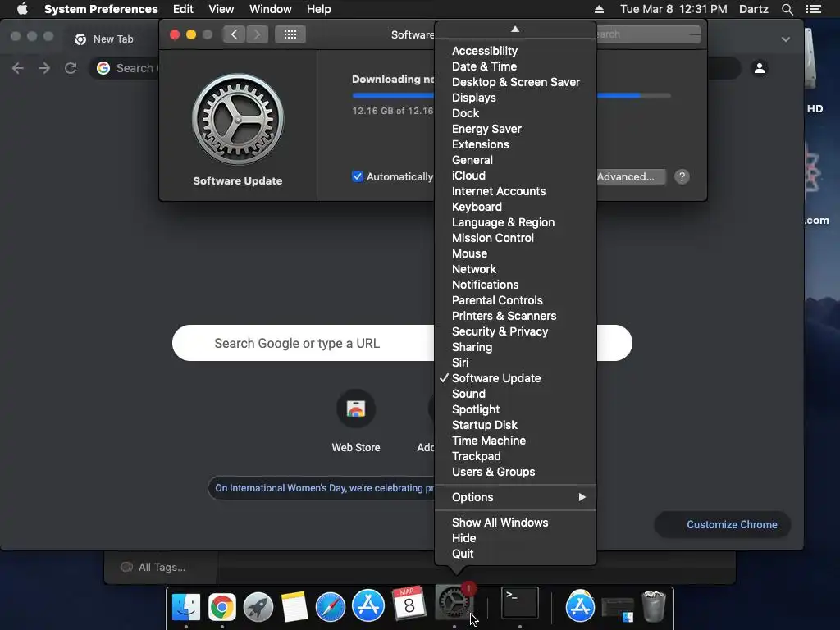Open the Web Store shortcut
The width and height of the screenshot is (840, 630).
pos(356,421)
